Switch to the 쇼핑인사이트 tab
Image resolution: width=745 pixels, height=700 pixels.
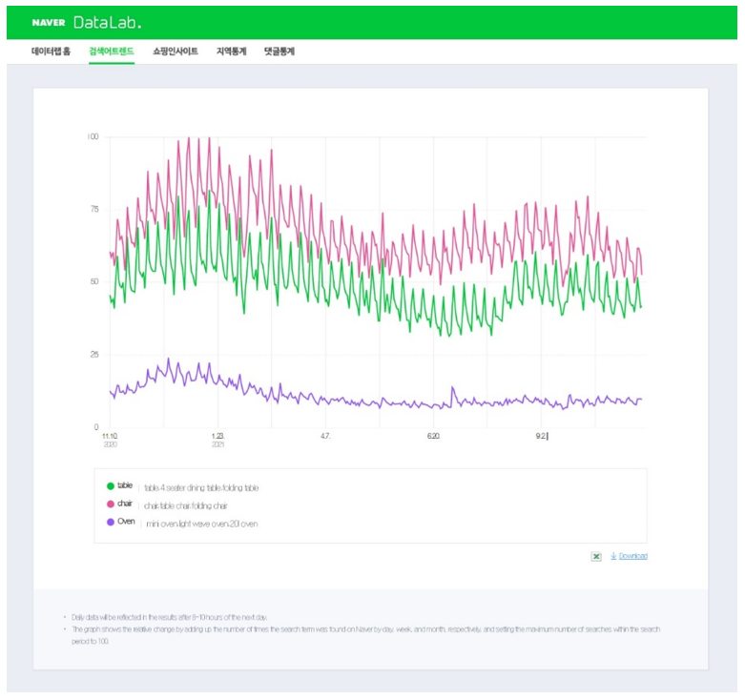click(x=176, y=51)
